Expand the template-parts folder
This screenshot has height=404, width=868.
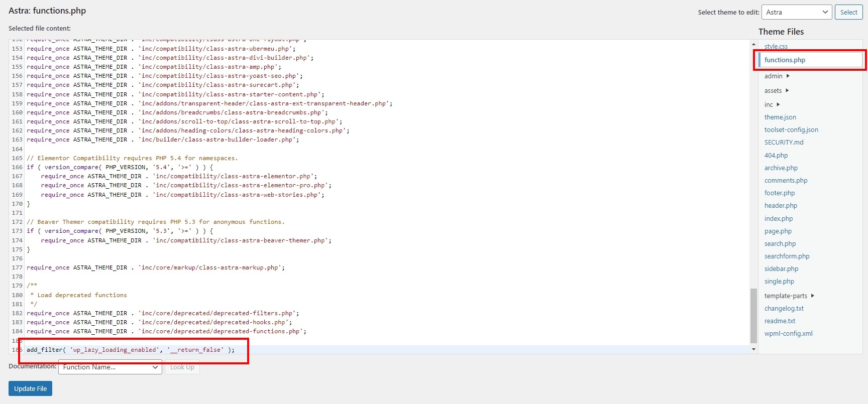789,296
